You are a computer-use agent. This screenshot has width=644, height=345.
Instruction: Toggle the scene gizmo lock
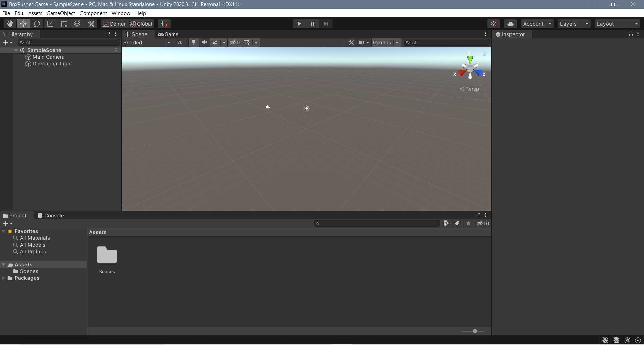(484, 54)
